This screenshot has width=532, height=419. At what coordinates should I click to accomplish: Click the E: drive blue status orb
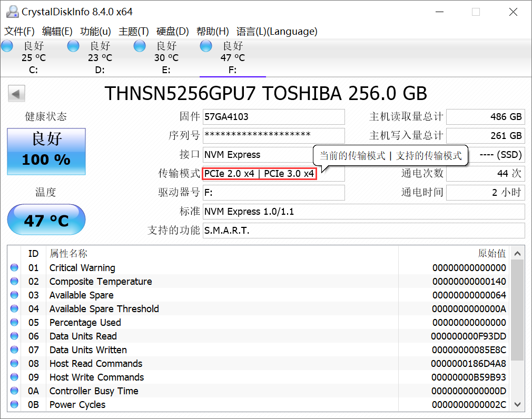pyautogui.click(x=140, y=46)
